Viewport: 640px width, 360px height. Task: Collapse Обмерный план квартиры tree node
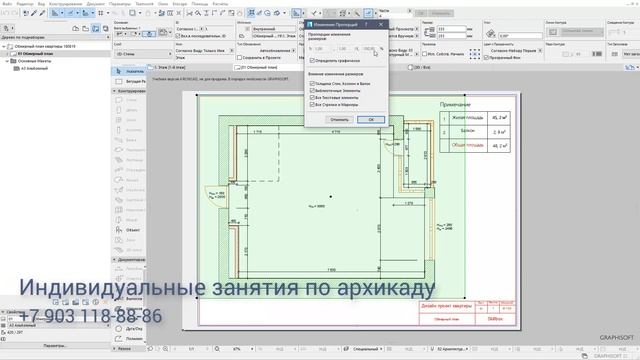(x=4, y=47)
